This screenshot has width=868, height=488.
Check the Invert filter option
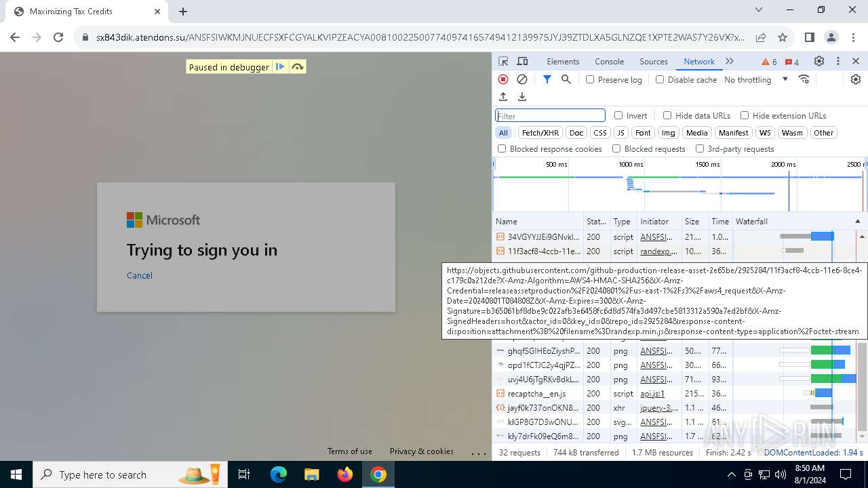[618, 115]
